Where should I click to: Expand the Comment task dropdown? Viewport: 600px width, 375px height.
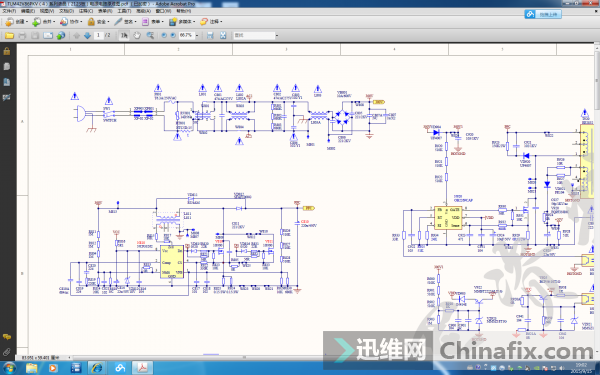tap(211, 22)
